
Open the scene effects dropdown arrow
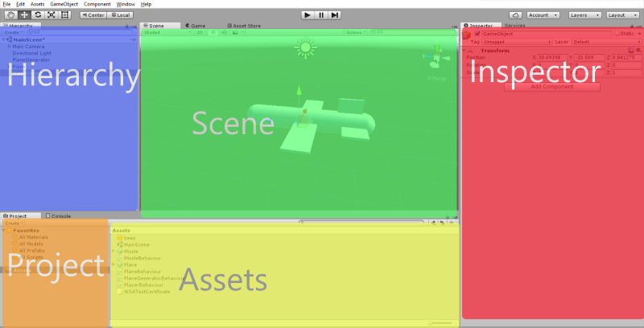click(242, 32)
